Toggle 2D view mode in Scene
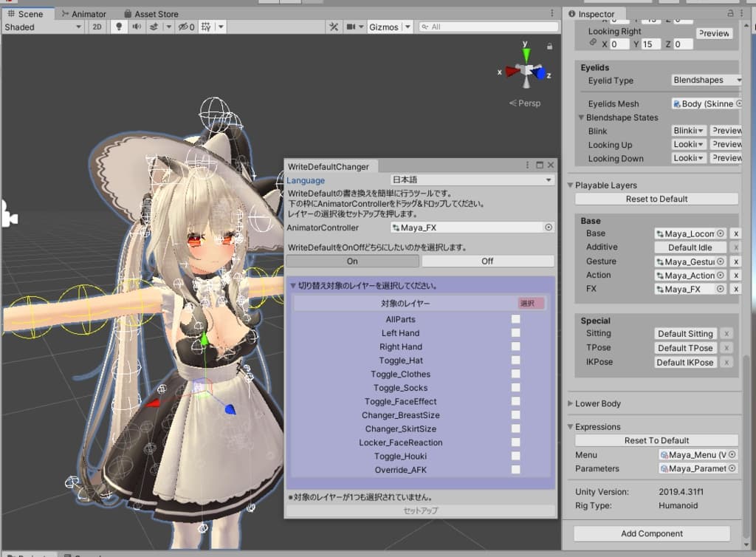The image size is (756, 557). tap(97, 27)
